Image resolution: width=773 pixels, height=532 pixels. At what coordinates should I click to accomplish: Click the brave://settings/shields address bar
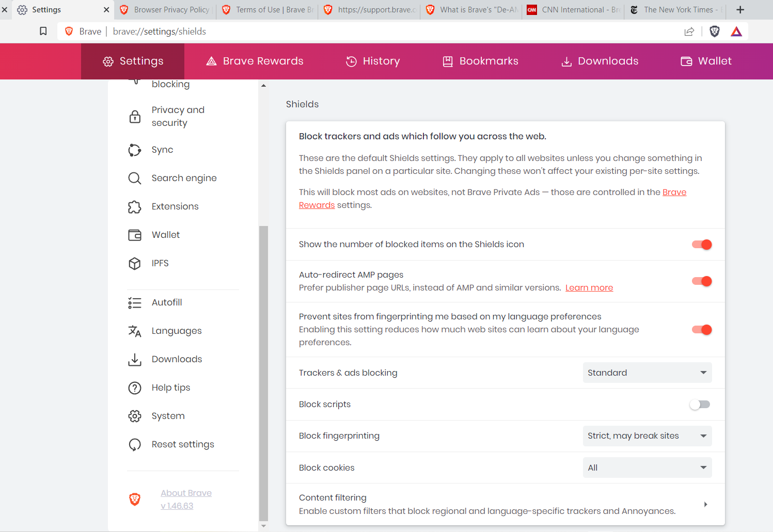pos(159,31)
